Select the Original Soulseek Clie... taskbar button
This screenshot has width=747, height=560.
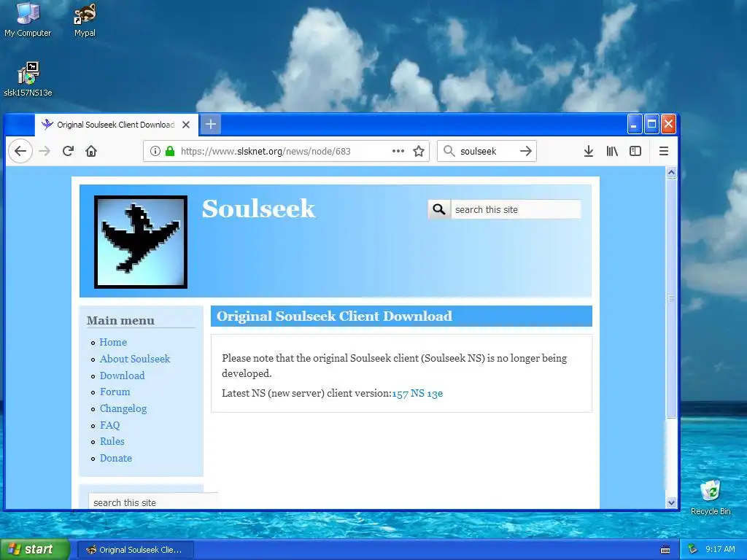[x=135, y=550]
